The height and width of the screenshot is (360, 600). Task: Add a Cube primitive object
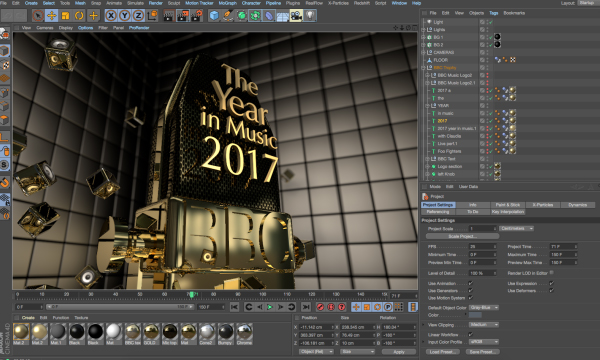click(214, 16)
